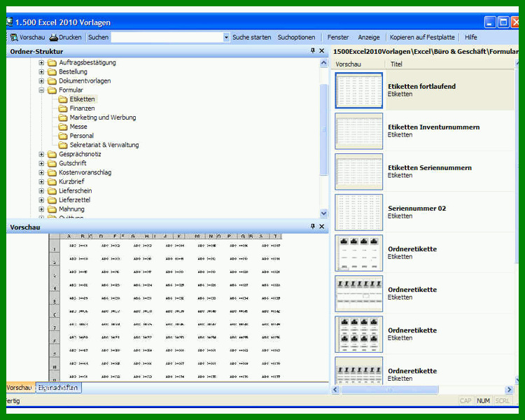Select the Etiketten Seriennummern title
The width and height of the screenshot is (525, 420).
point(430,167)
